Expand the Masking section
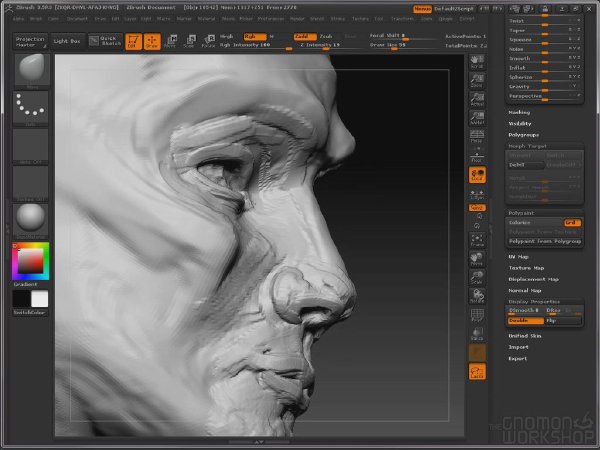600x450 pixels. pos(519,112)
